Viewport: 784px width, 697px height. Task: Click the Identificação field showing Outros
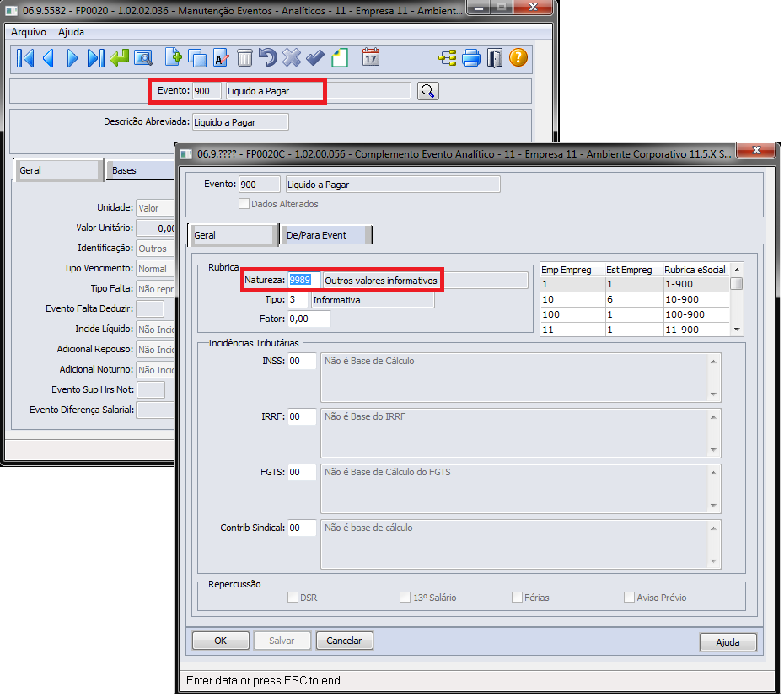[x=155, y=249]
